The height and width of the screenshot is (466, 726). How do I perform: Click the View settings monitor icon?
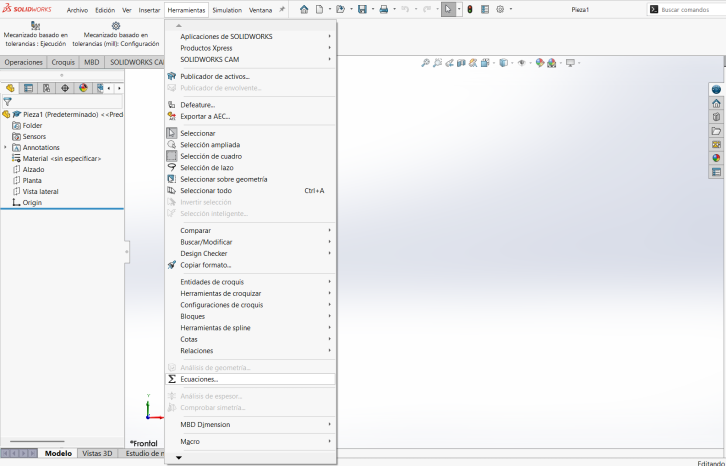coord(570,63)
